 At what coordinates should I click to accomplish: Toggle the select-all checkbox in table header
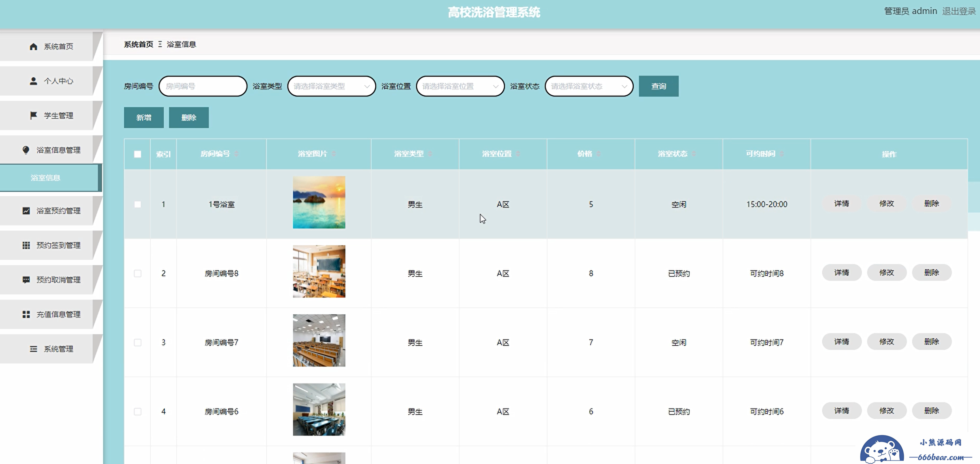click(138, 154)
